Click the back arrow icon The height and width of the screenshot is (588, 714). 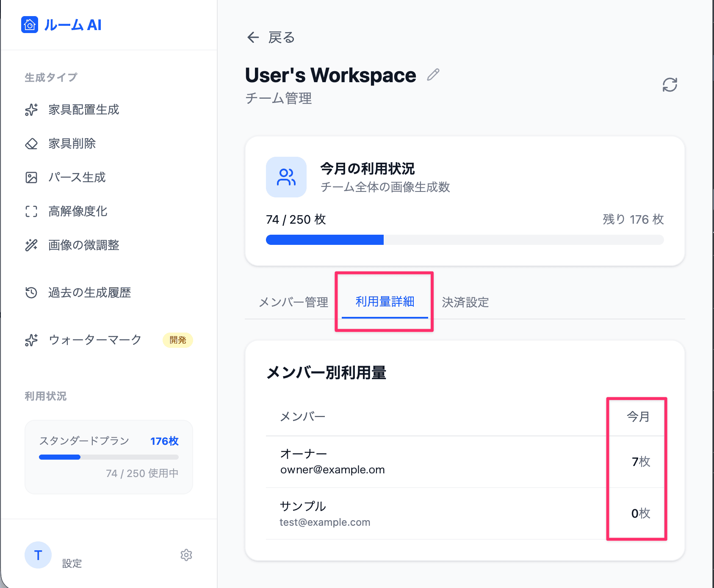[x=253, y=38]
